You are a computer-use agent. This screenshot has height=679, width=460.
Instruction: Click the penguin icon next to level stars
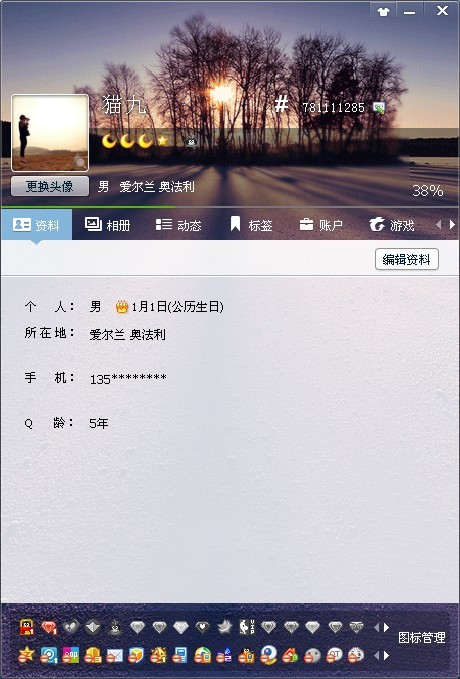(x=191, y=141)
